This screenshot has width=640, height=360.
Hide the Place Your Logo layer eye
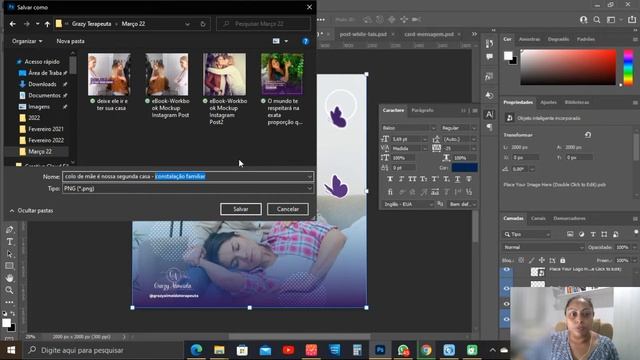coord(507,270)
